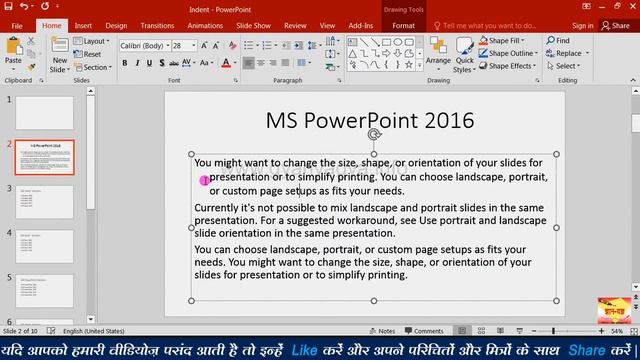The image size is (640, 360).
Task: Click the Quick Styles button
Action: (x=464, y=55)
